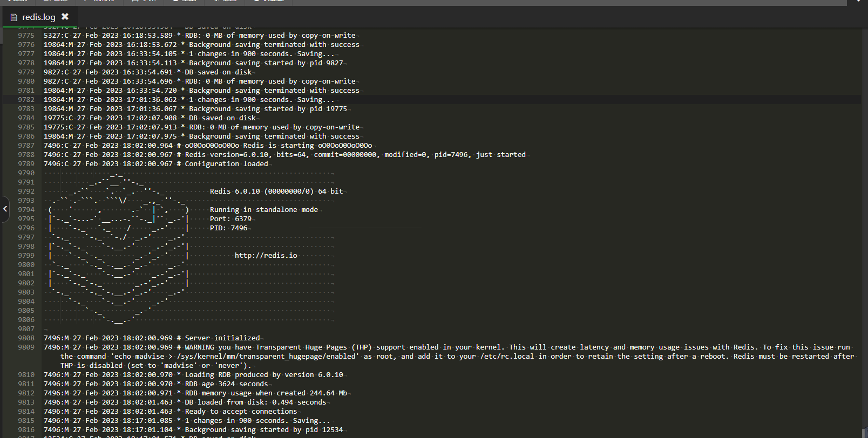Click the 'Server initialized' line
Image resolution: width=868 pixels, height=438 pixels.
(152, 338)
